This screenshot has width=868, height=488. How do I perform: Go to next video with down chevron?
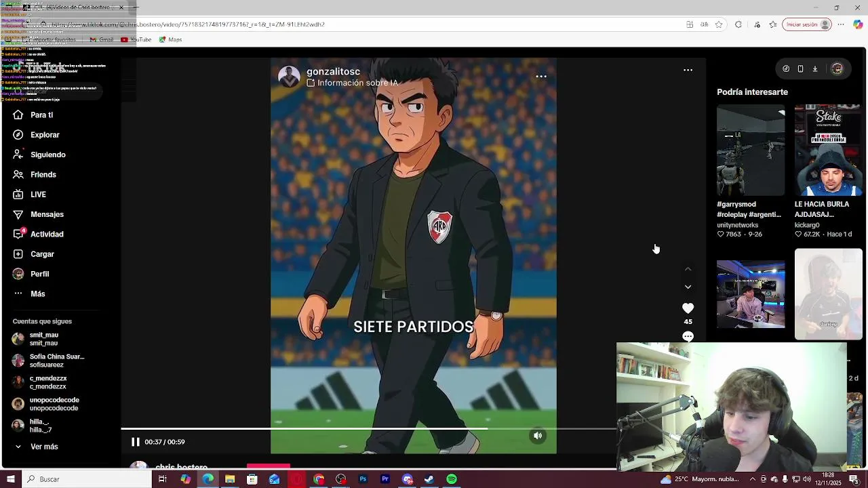(688, 287)
